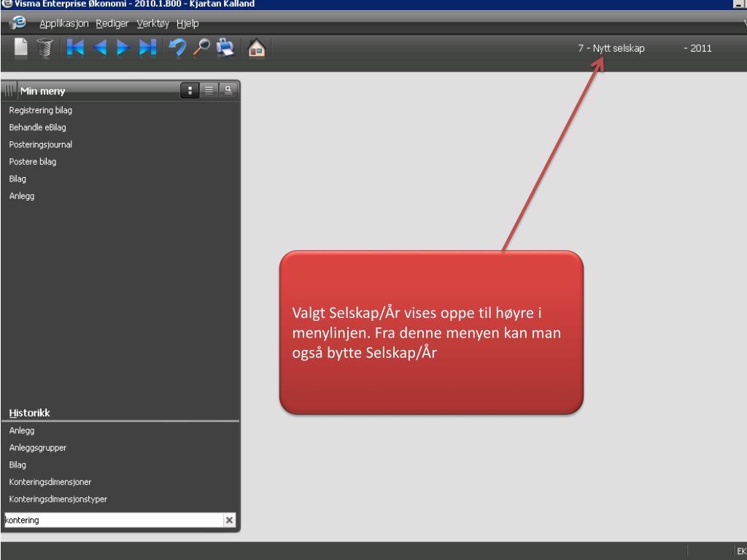Screen dimensions: 747x560
Task: Click the new document icon in toolbar
Action: click(x=20, y=47)
